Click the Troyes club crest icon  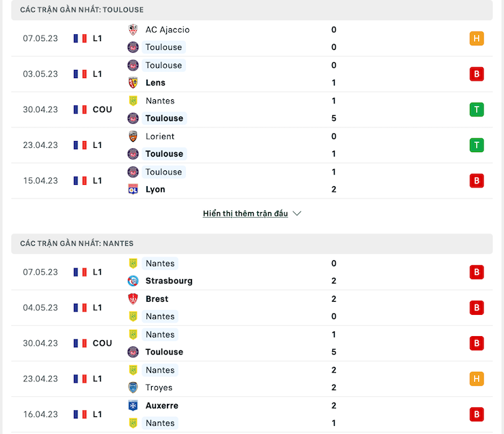tap(133, 387)
